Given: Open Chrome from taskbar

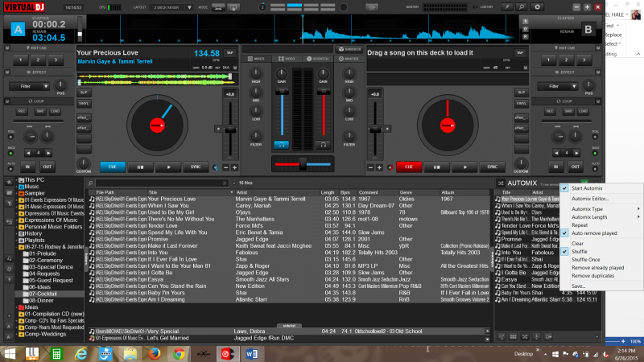Looking at the screenshot, I should (179, 353).
